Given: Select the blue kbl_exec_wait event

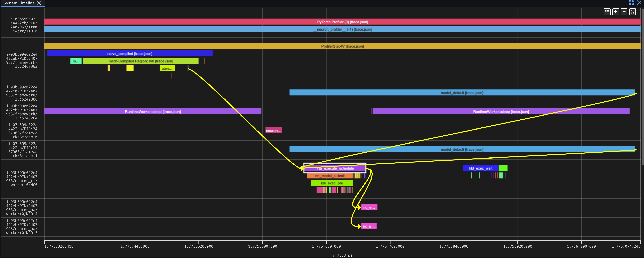Looking at the screenshot, I should 480,168.
